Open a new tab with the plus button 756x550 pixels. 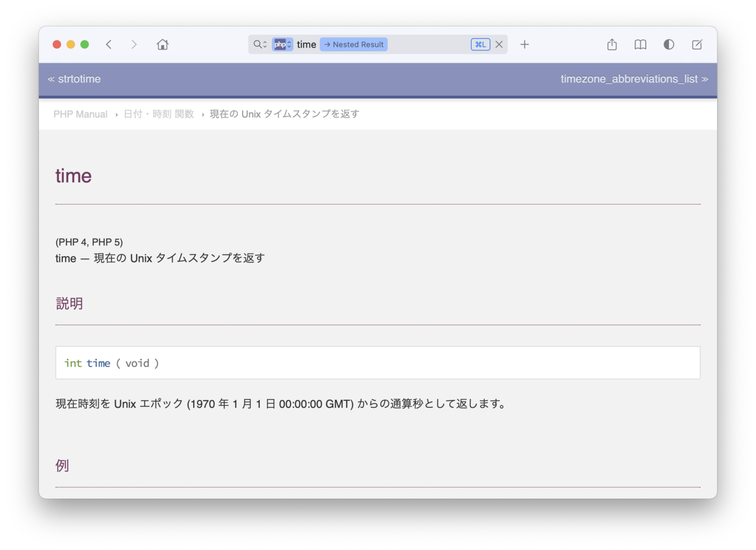click(525, 44)
